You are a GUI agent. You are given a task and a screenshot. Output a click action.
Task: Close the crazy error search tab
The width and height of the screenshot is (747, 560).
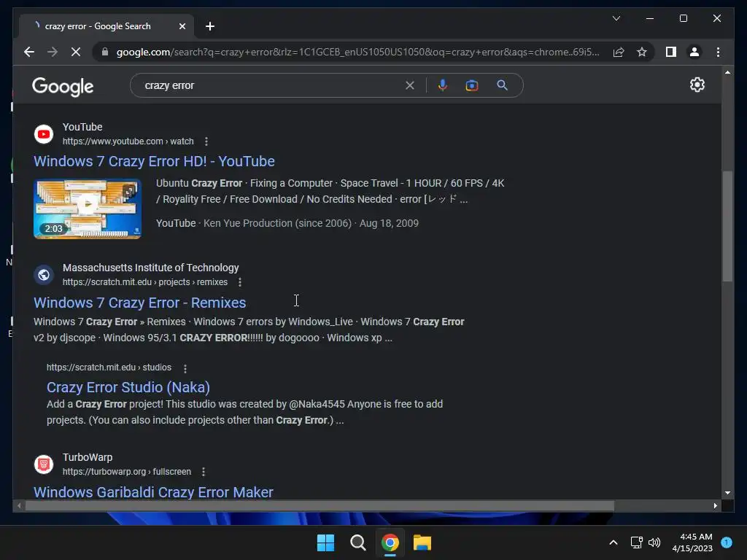[182, 27]
